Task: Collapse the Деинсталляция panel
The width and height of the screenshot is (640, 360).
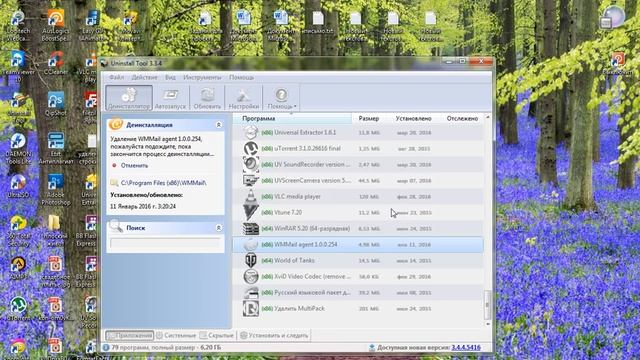Action: (218, 125)
